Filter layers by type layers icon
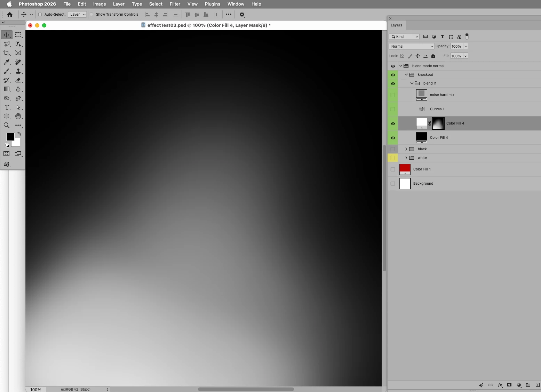This screenshot has height=392, width=541. (x=443, y=37)
